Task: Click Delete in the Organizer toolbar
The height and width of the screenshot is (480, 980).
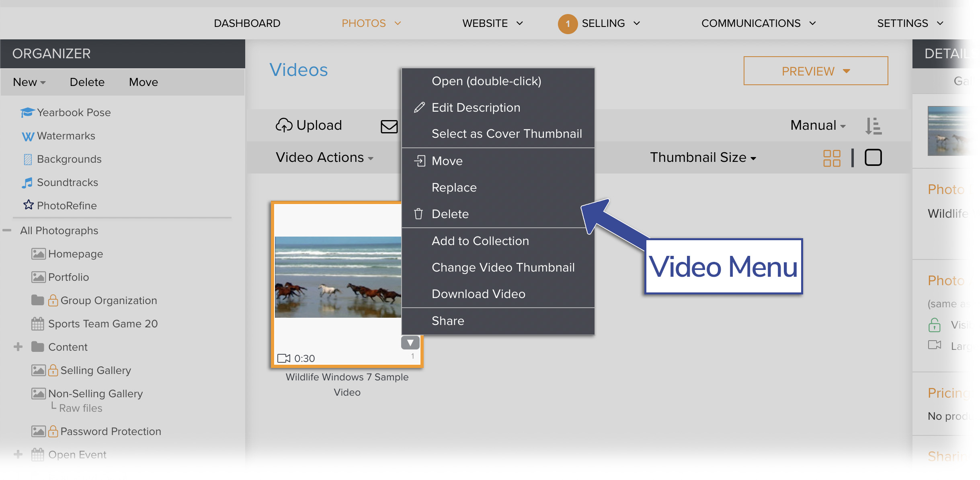Action: (x=87, y=82)
